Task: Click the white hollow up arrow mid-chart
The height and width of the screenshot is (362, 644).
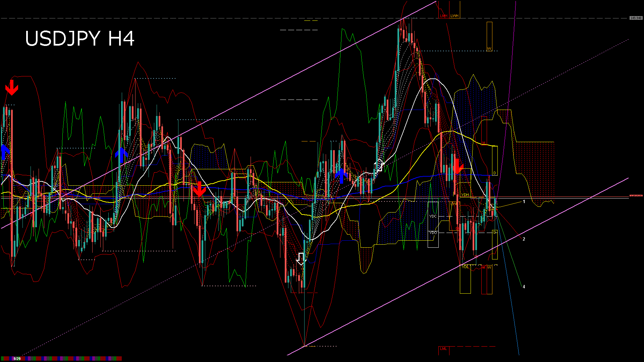Action: pyautogui.click(x=379, y=166)
